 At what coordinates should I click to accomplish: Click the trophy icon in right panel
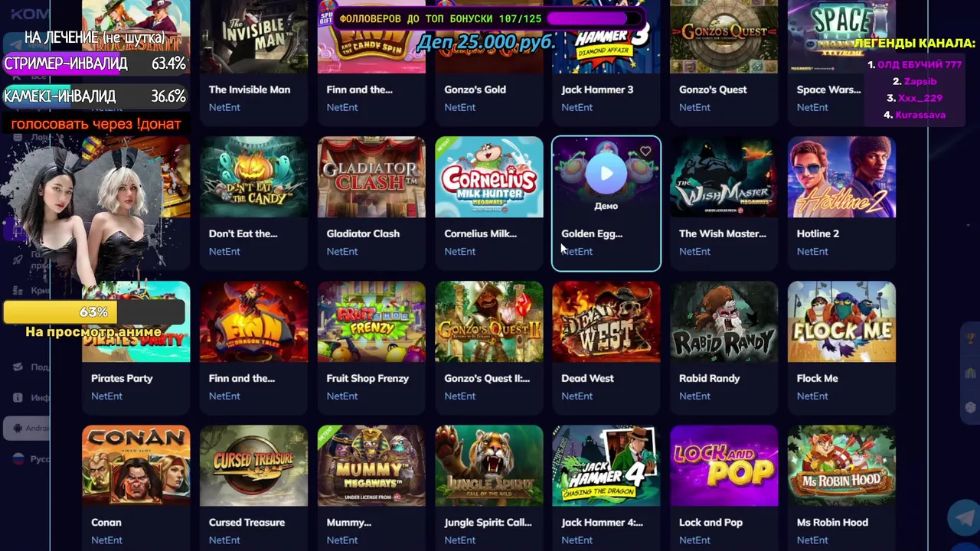pos(972,337)
